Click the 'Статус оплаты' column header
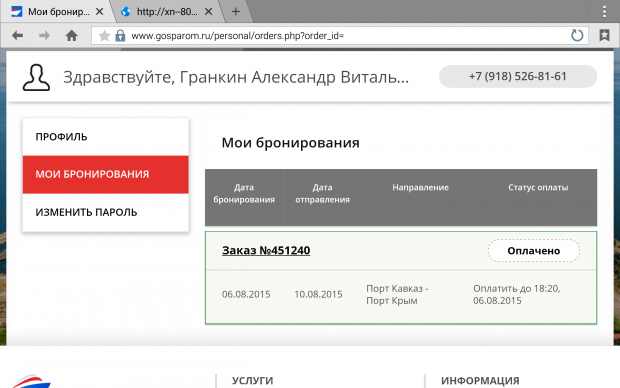This screenshot has height=388, width=620. [x=538, y=187]
